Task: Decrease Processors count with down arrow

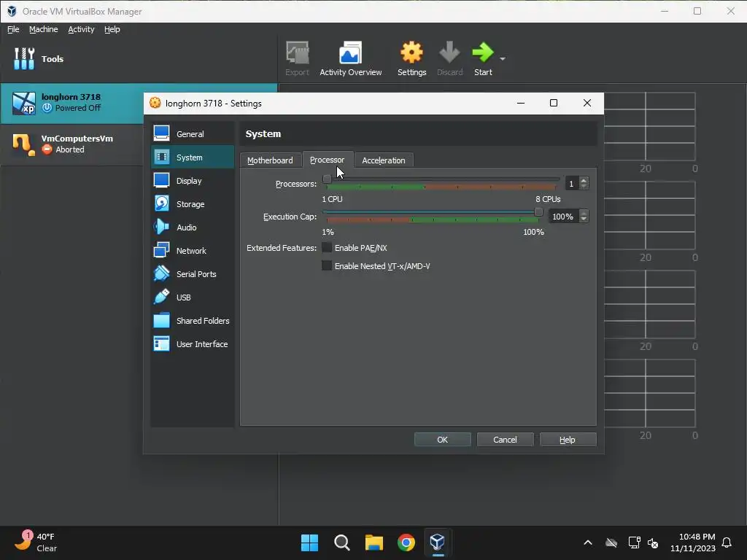Action: [584, 187]
